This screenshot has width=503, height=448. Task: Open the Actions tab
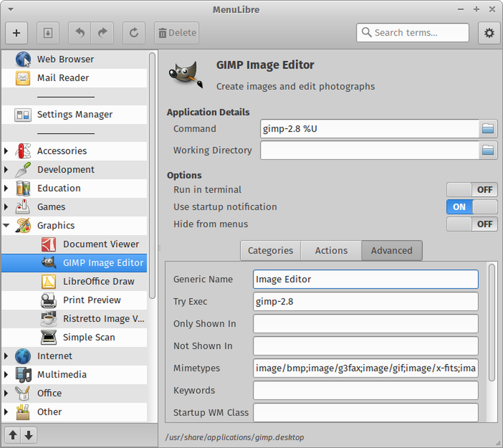pyautogui.click(x=331, y=250)
